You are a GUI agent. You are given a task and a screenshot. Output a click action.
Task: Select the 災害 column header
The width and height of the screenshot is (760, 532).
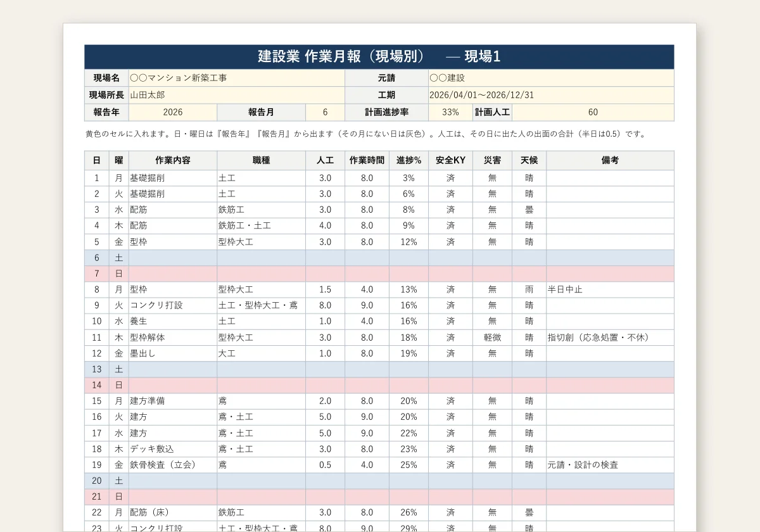(493, 160)
